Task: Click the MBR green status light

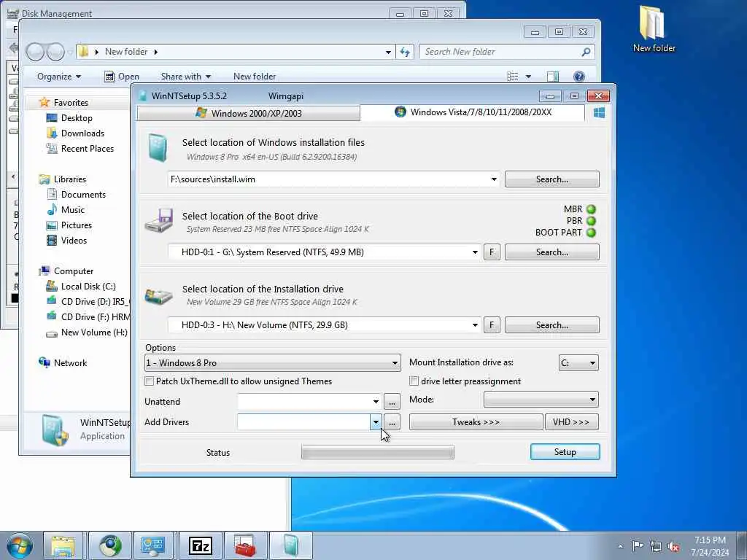Action: pos(591,209)
